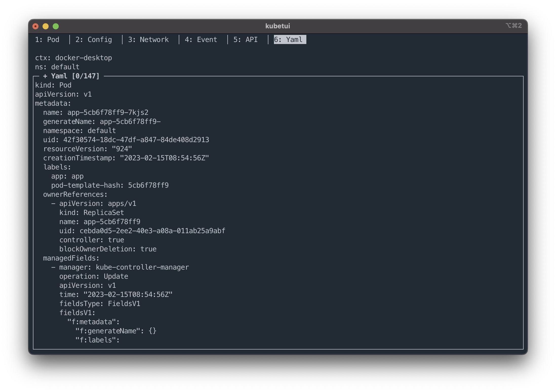This screenshot has height=392, width=556.
Task: Click the plus sign before Yaml title
Action: pyautogui.click(x=45, y=76)
